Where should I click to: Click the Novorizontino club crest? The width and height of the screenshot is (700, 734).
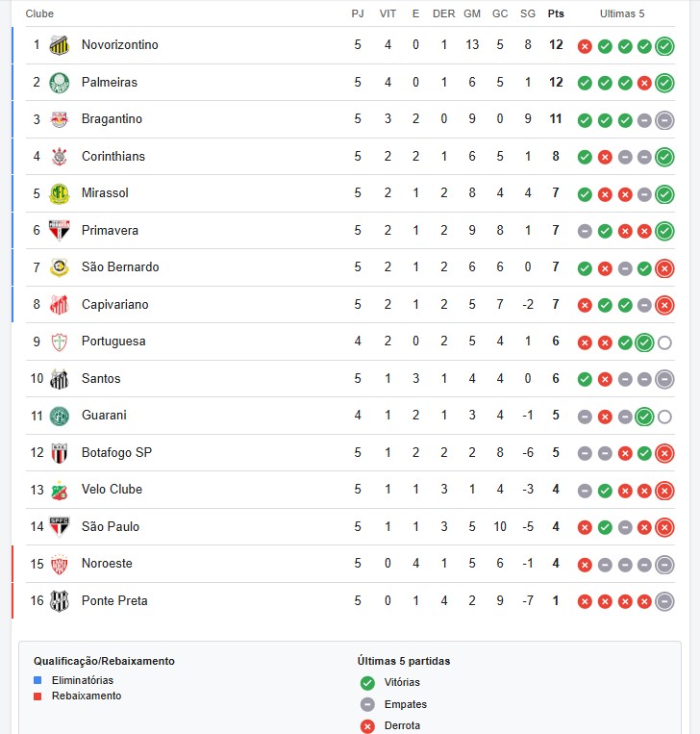(x=60, y=45)
